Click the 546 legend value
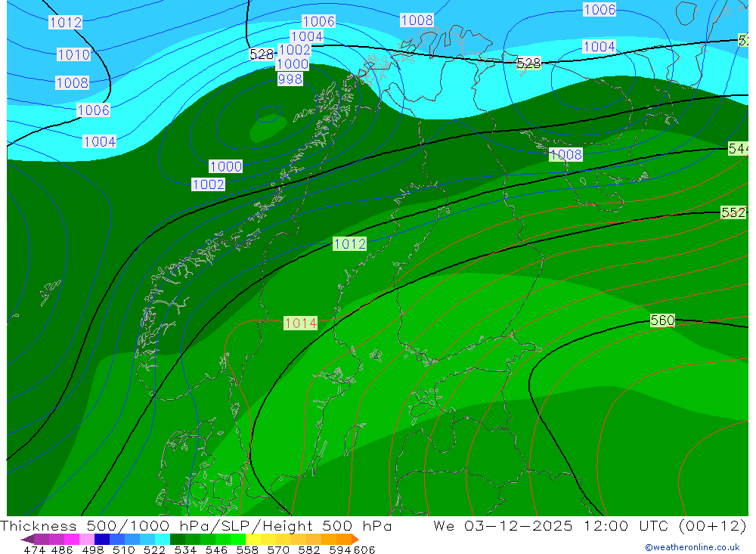This screenshot has height=554, width=756. [x=216, y=549]
